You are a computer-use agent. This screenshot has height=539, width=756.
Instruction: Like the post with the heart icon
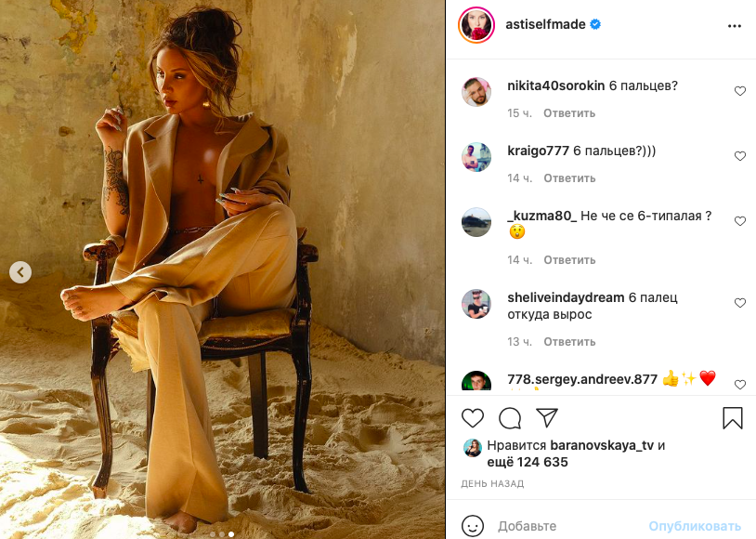pos(473,418)
